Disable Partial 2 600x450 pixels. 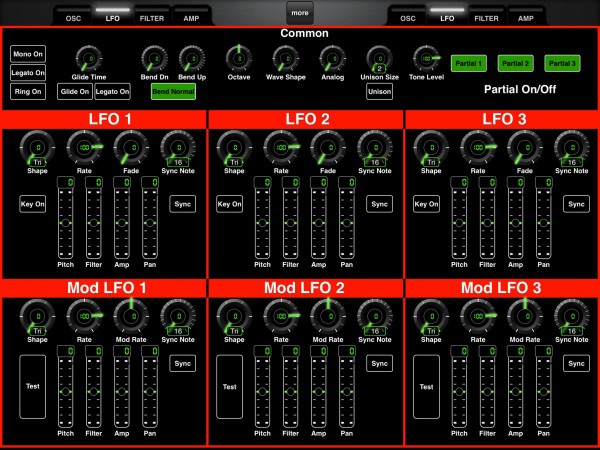(515, 63)
